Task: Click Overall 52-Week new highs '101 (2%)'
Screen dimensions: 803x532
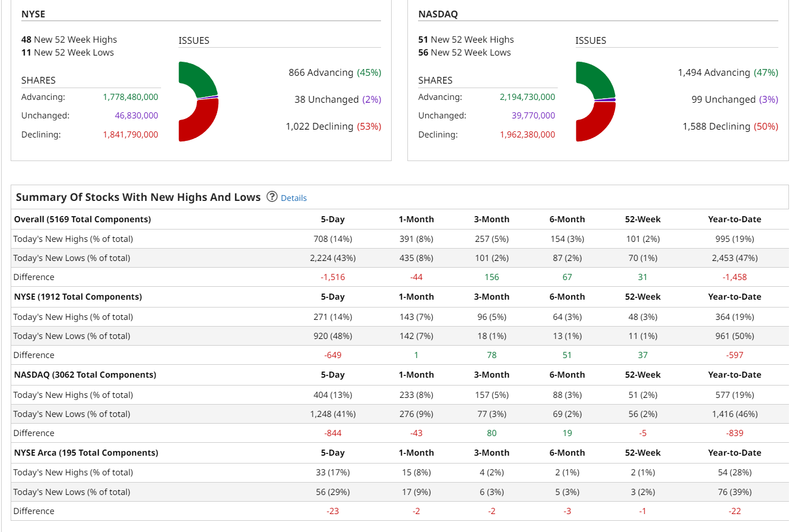Action: [643, 239]
